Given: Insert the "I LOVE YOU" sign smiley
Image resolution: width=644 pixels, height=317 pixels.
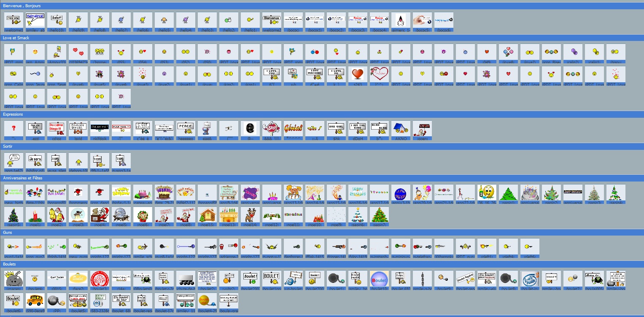Looking at the screenshot, I should pos(272,74).
